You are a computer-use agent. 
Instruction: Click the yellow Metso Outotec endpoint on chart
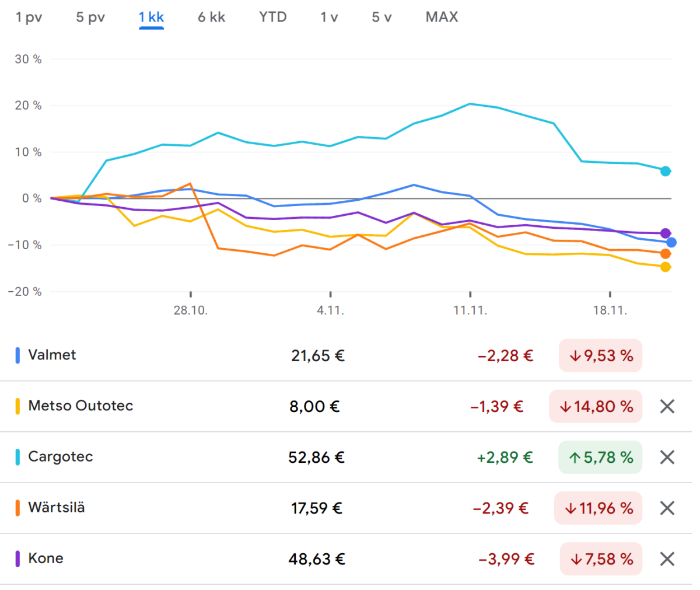pyautogui.click(x=666, y=267)
